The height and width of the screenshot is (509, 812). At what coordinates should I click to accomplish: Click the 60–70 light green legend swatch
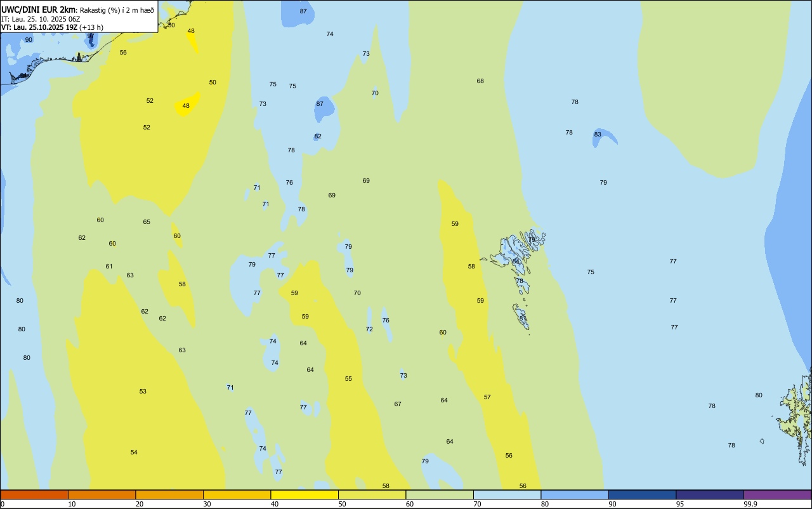click(440, 494)
